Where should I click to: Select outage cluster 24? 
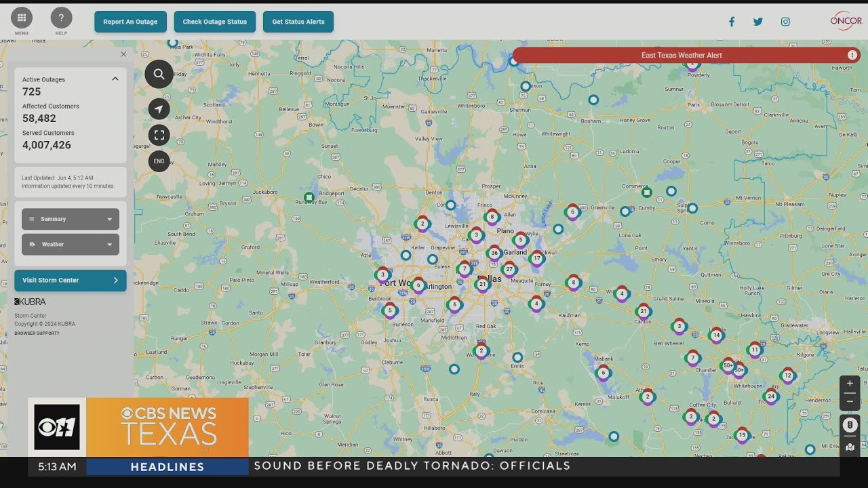[x=770, y=396]
